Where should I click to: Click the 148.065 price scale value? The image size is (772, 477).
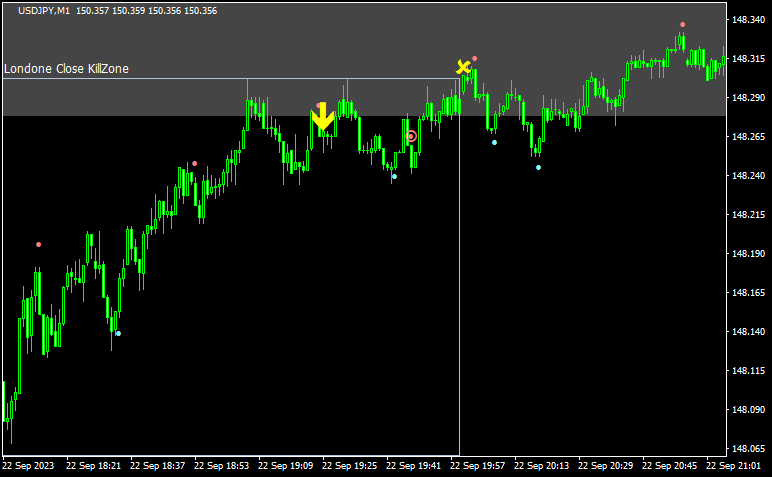(x=749, y=449)
